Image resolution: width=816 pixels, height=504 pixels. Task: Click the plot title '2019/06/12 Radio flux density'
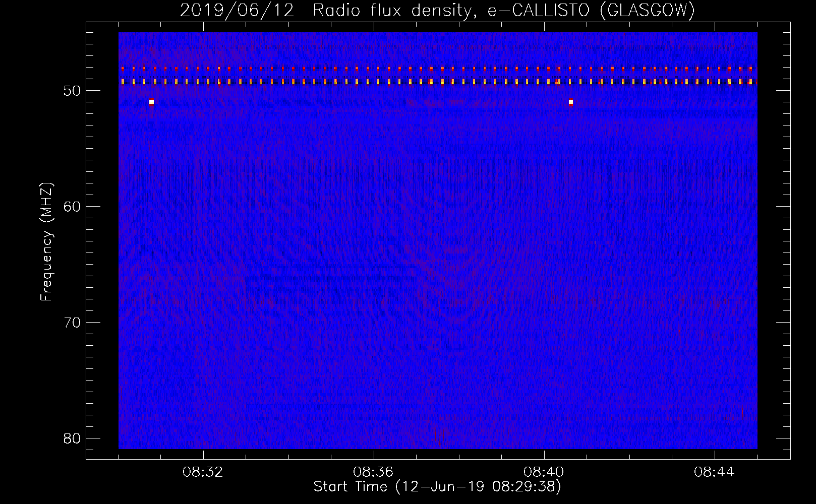[x=437, y=10]
